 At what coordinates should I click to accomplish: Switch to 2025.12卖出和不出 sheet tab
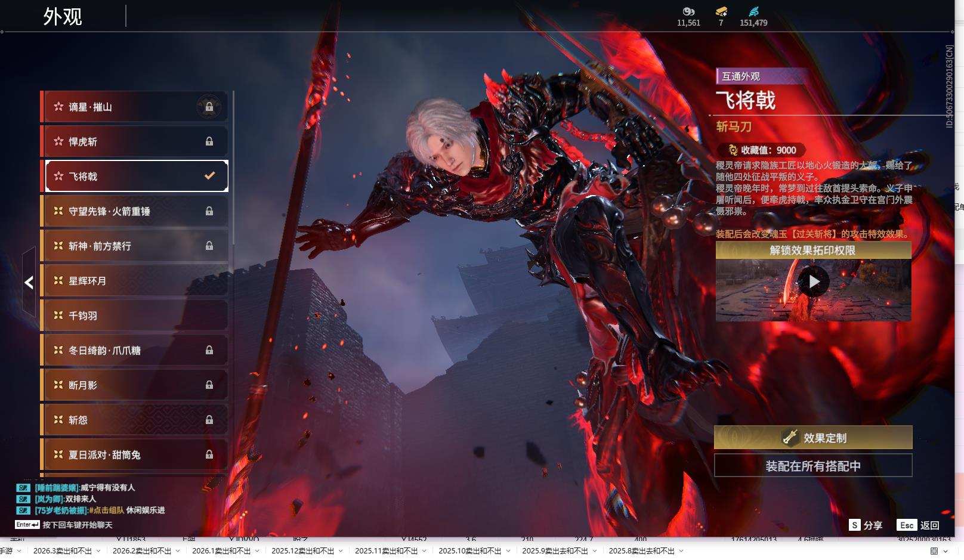pyautogui.click(x=303, y=551)
